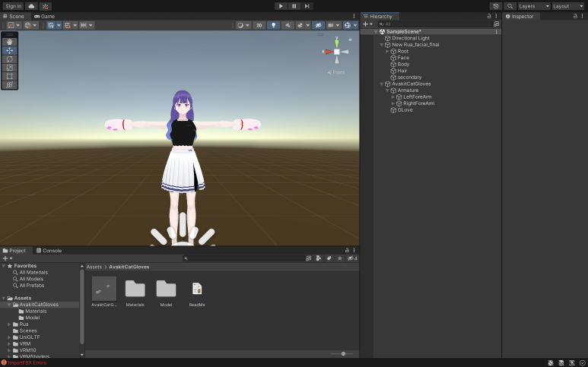Click the Pause button
Screen dimensions: 588x367
(294, 6)
